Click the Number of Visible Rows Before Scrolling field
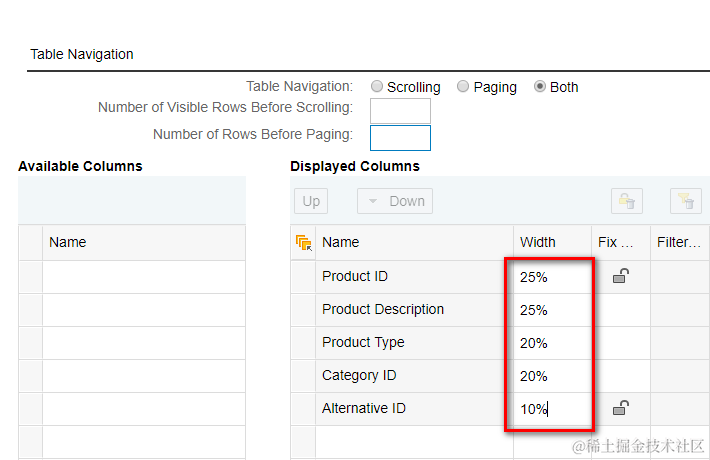This screenshot has height=460, width=710. click(400, 110)
